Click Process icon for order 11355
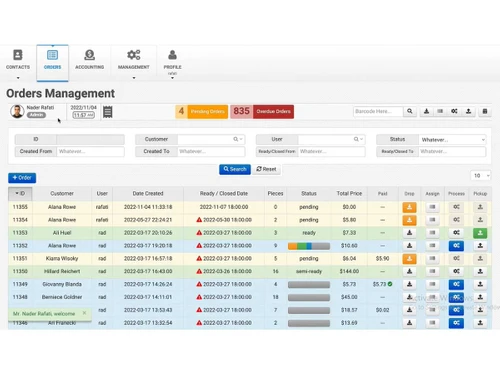Viewport: 500px width, 375px height. click(x=456, y=207)
